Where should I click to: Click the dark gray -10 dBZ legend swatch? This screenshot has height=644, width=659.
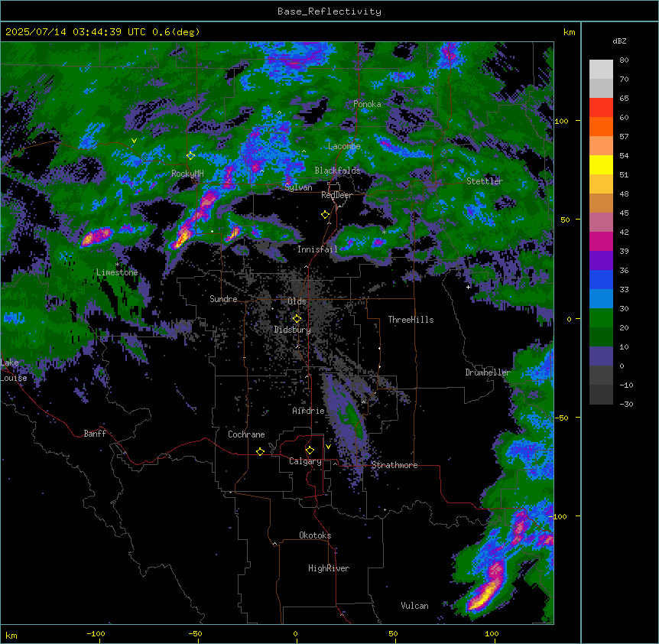click(601, 395)
